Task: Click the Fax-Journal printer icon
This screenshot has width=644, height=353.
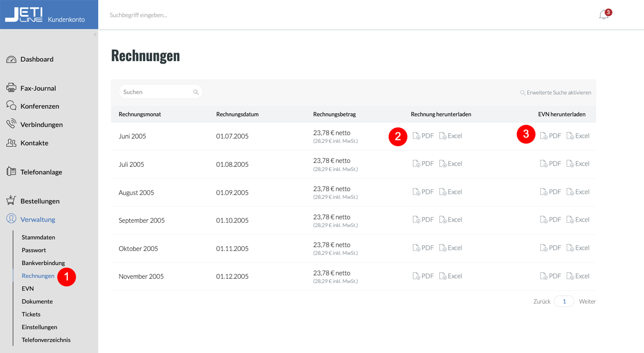Action: click(11, 88)
